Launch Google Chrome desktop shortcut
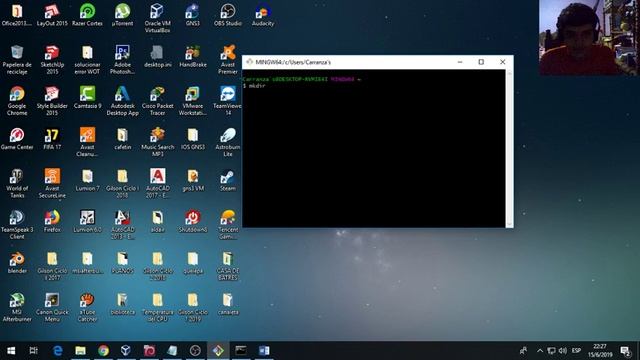The image size is (640, 360). click(17, 101)
